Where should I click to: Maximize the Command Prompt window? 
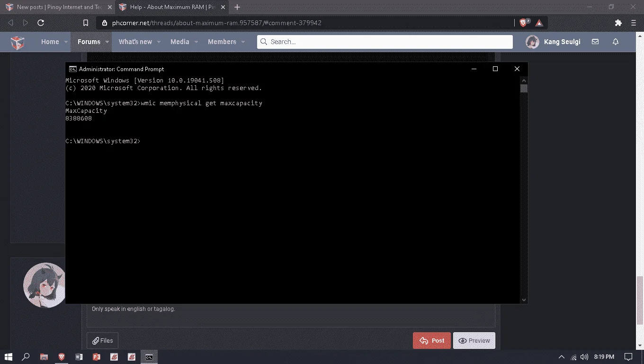495,69
